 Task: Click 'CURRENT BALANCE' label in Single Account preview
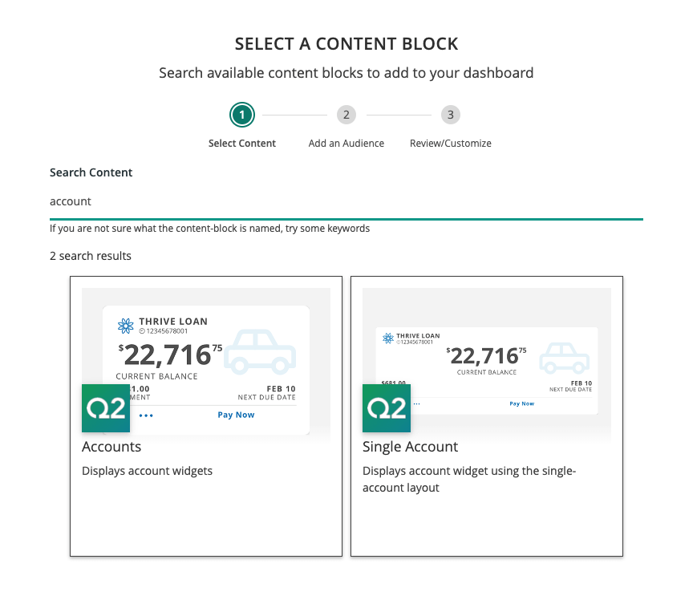click(x=487, y=372)
